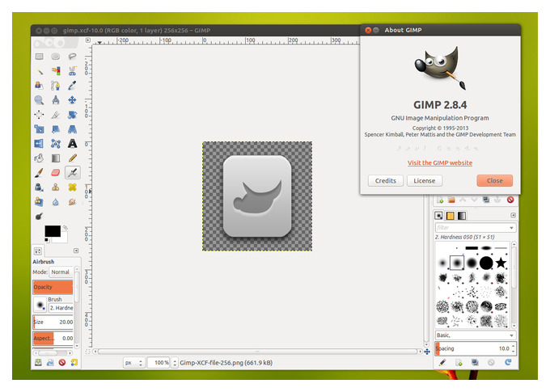Open the Tool Options tab
The height and width of the screenshot is (392, 550).
[x=38, y=251]
